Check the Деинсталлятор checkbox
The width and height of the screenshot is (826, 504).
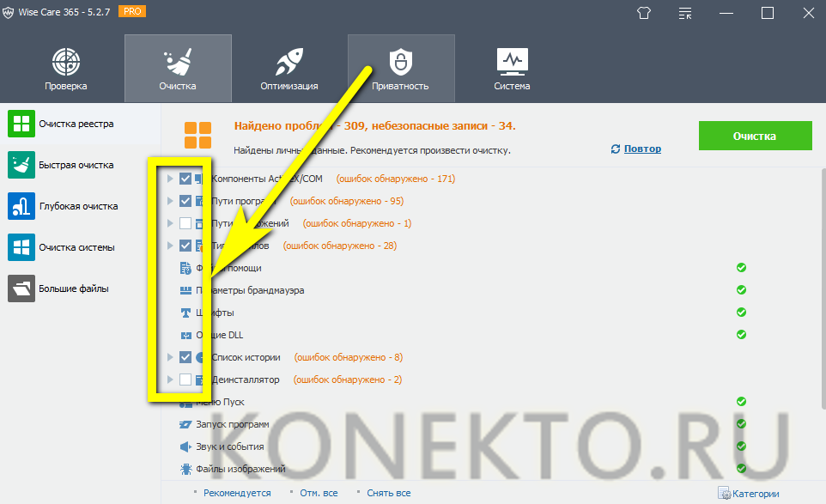pos(185,380)
